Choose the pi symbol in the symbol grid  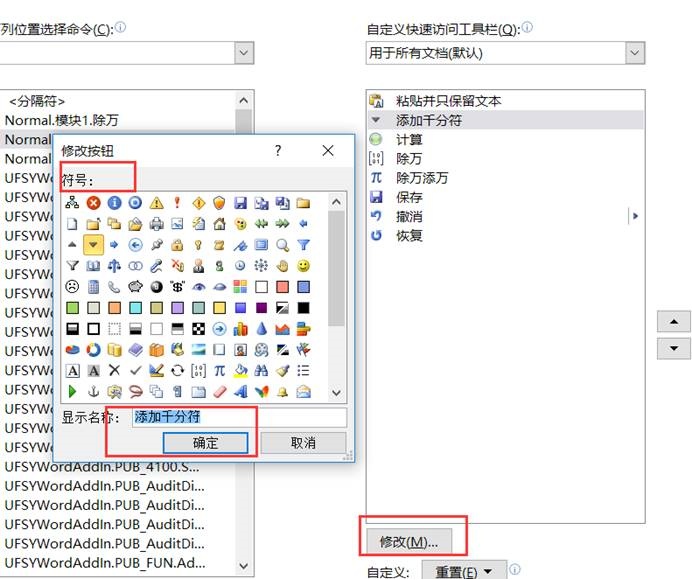tap(219, 371)
